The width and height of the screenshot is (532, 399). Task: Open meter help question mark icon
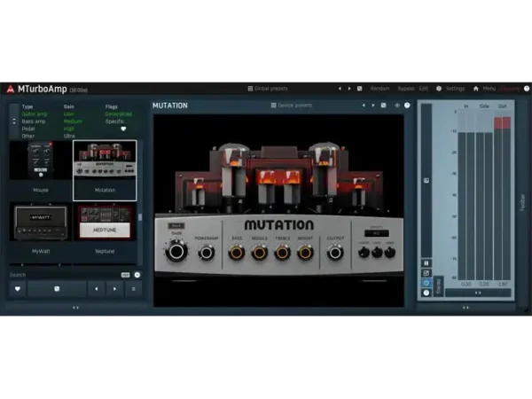point(426,293)
